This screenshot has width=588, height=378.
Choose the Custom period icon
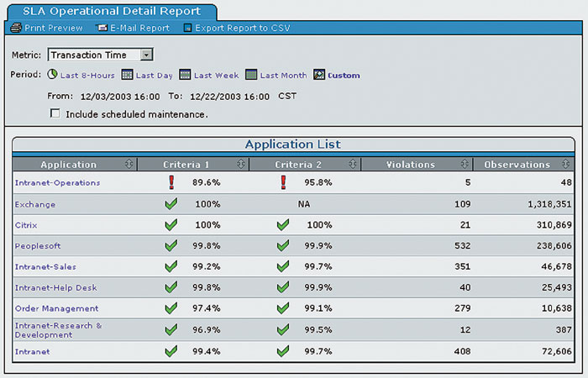click(319, 75)
